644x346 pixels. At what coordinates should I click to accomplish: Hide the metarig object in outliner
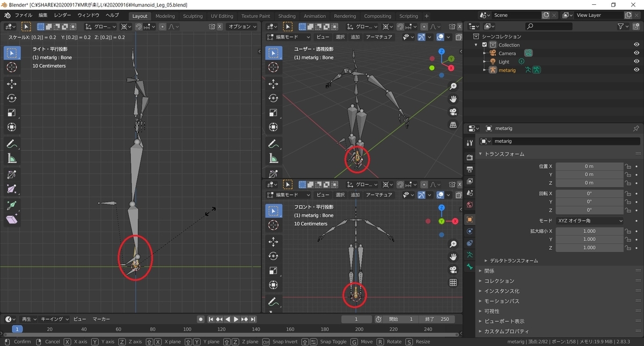[x=636, y=70]
